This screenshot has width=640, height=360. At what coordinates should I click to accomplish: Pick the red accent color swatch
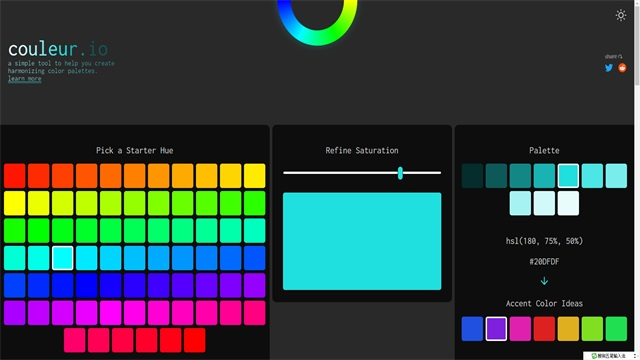click(544, 329)
